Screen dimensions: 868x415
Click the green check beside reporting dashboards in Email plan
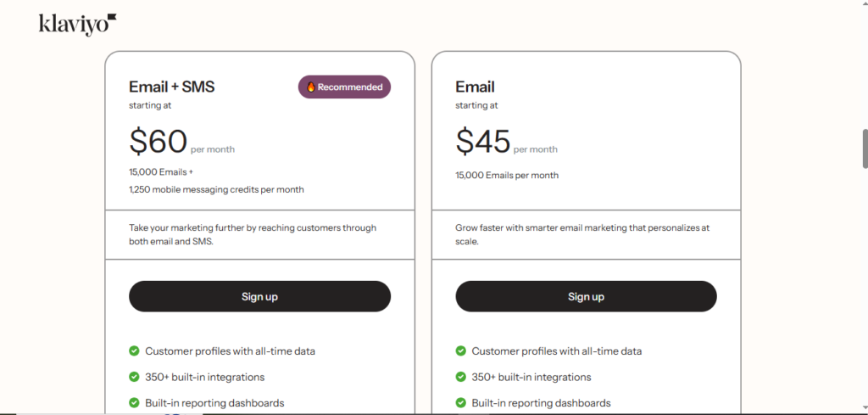point(460,403)
